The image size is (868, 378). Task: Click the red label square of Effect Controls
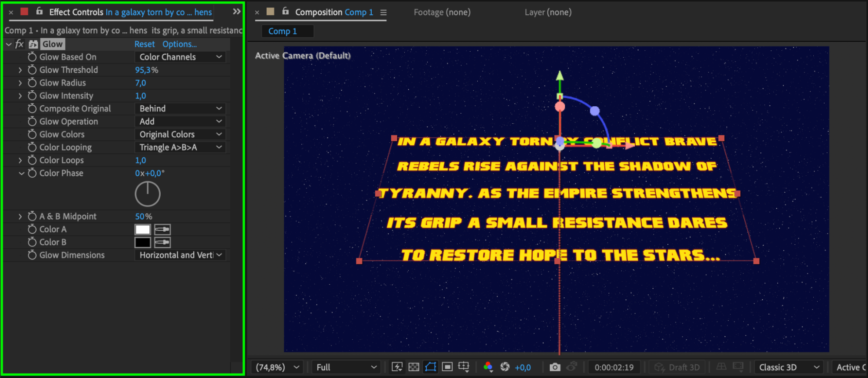tap(24, 12)
